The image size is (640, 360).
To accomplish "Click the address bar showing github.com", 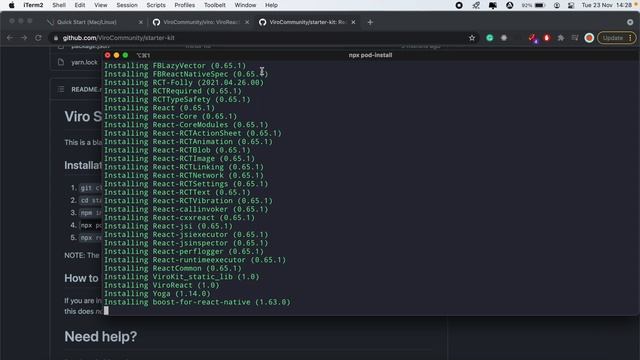I will click(261, 38).
